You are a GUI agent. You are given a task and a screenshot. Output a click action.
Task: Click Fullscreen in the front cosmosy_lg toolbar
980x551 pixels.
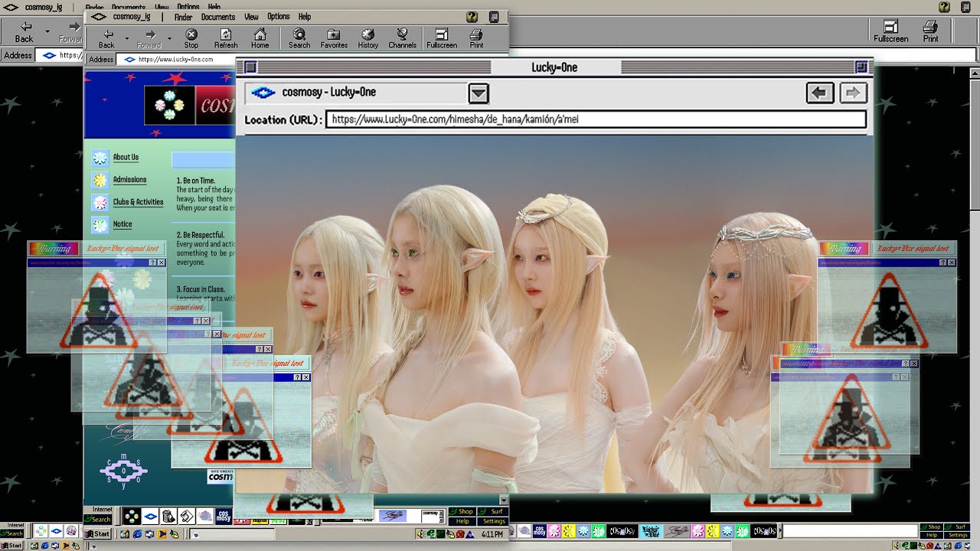[442, 38]
